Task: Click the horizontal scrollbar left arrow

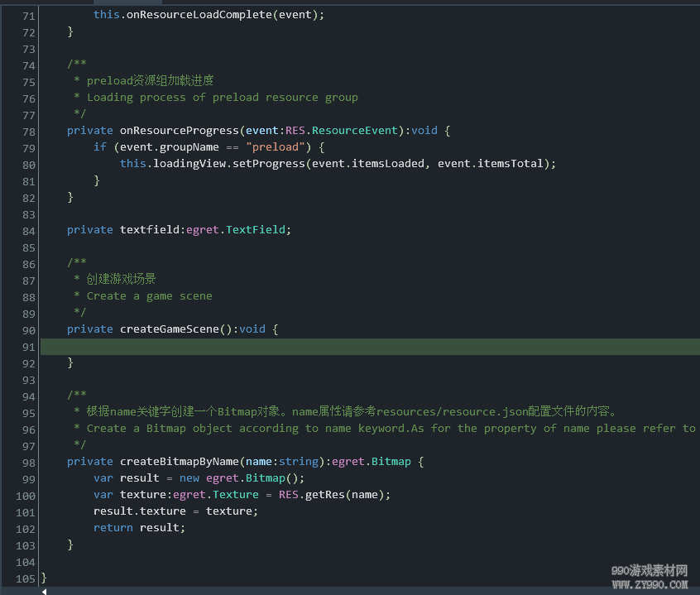Action: [x=44, y=592]
